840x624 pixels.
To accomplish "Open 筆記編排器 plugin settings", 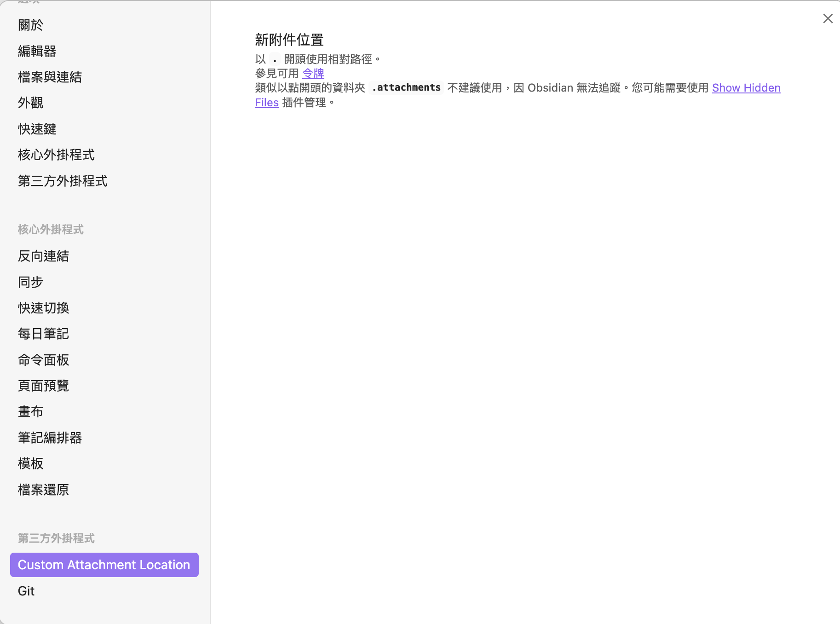I will (50, 438).
